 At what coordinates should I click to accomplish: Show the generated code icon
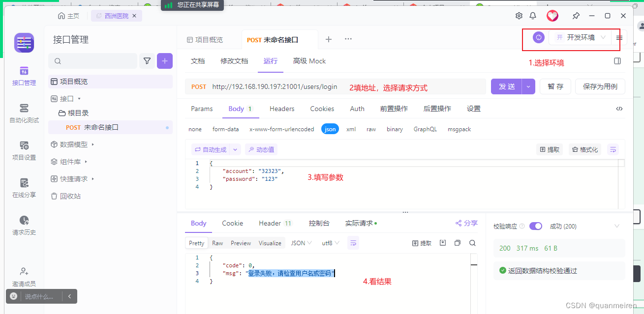point(619,109)
